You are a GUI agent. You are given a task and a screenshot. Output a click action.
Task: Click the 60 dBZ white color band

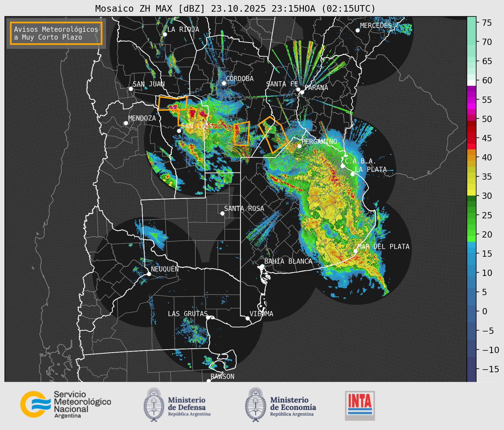click(x=471, y=83)
